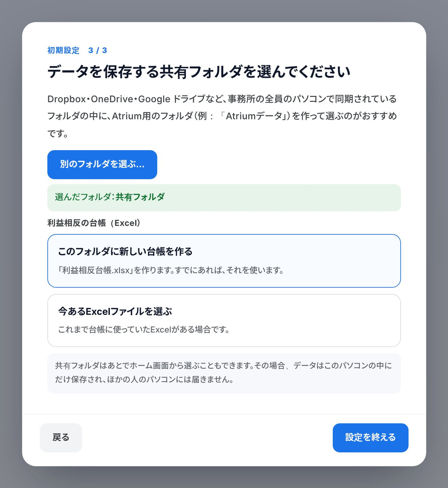
Task: Choose the 今あるExcelファイルを選ぶ option card
Action: click(x=224, y=320)
